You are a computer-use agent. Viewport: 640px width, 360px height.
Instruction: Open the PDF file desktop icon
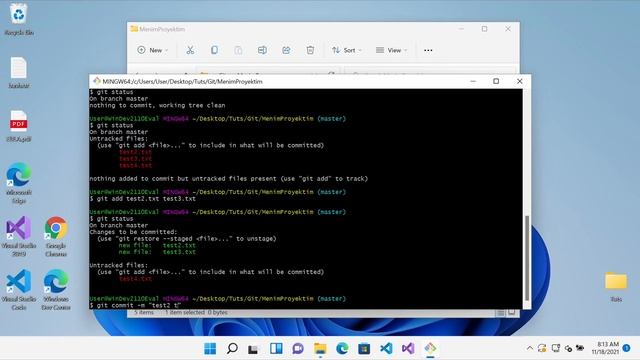pos(19,126)
